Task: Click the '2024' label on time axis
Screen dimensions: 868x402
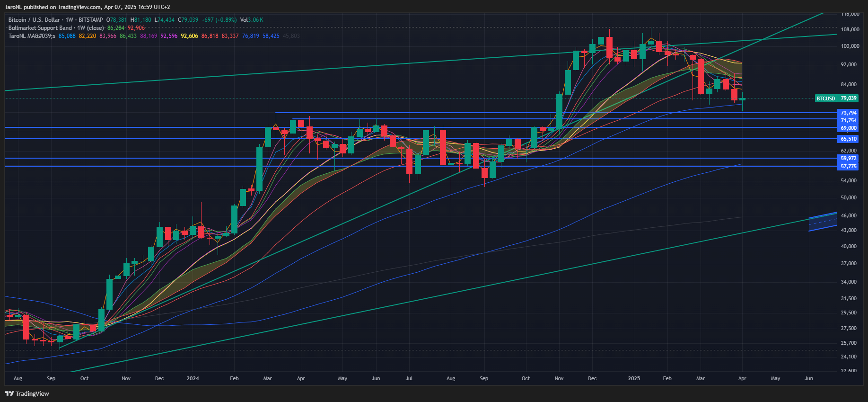Action: point(193,378)
